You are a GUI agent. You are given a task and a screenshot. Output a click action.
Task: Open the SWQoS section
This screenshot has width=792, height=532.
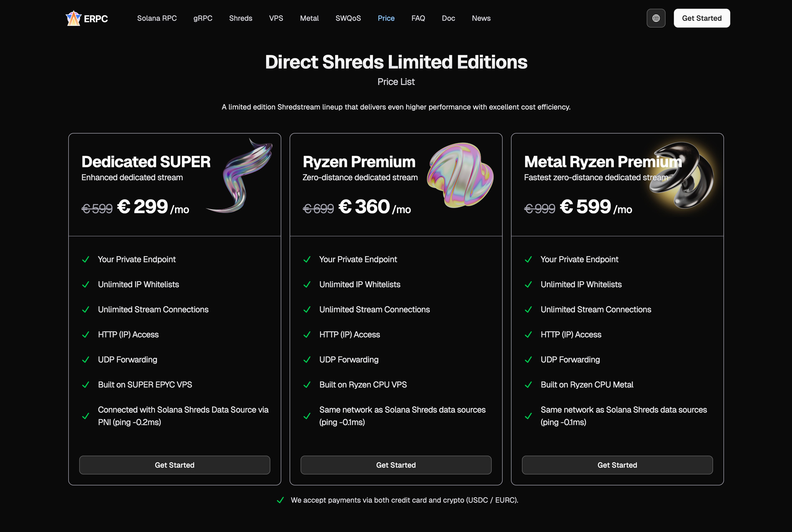pos(348,18)
